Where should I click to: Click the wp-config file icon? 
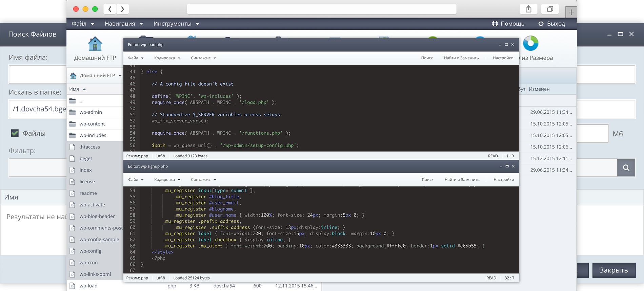point(72,251)
